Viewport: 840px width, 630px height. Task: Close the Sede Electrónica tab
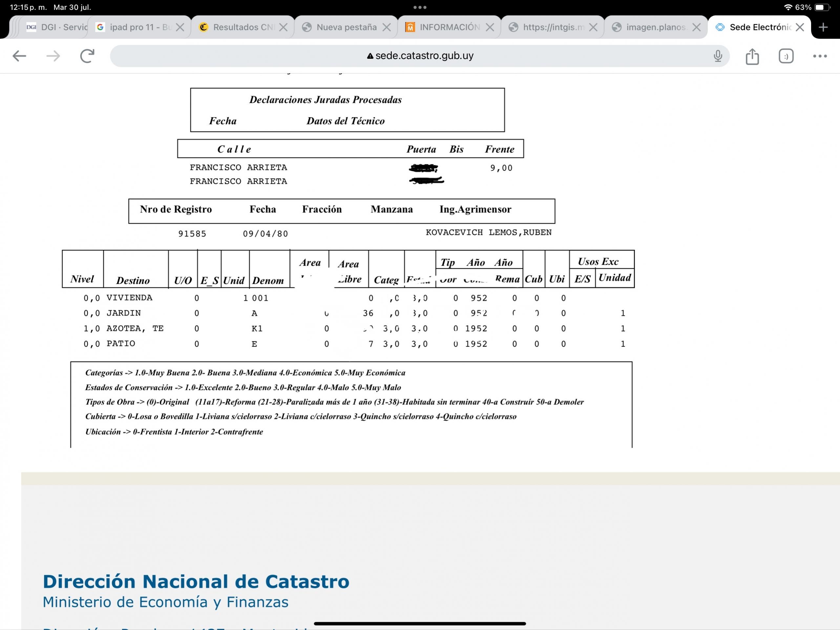coord(800,27)
